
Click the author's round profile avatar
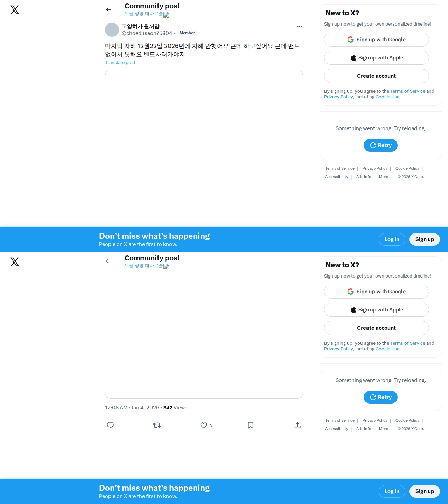112,30
